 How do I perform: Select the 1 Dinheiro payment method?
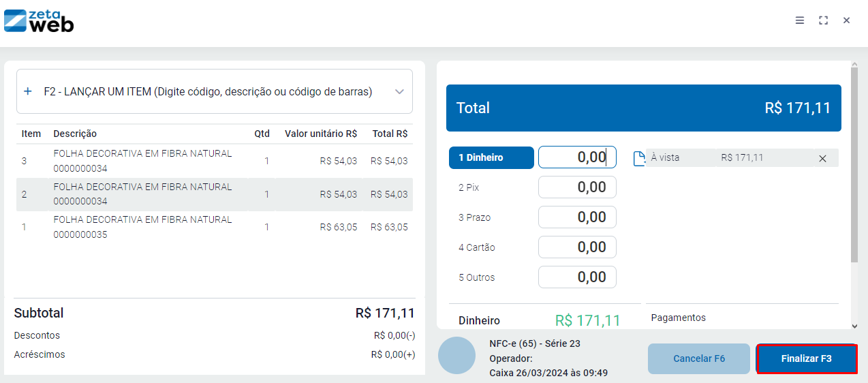[491, 157]
